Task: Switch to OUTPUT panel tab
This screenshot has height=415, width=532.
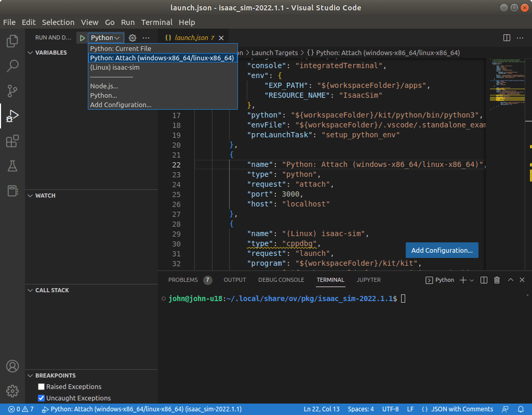Action: pyautogui.click(x=235, y=280)
